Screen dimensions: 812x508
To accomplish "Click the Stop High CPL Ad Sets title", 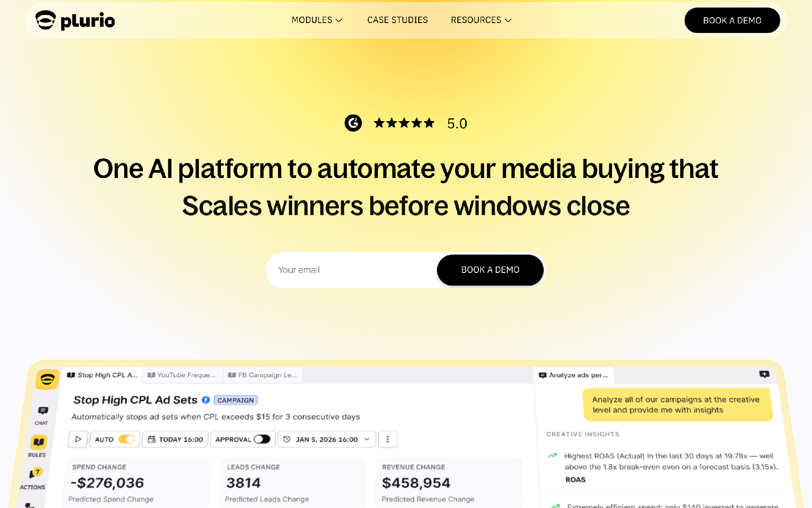I will pos(135,400).
